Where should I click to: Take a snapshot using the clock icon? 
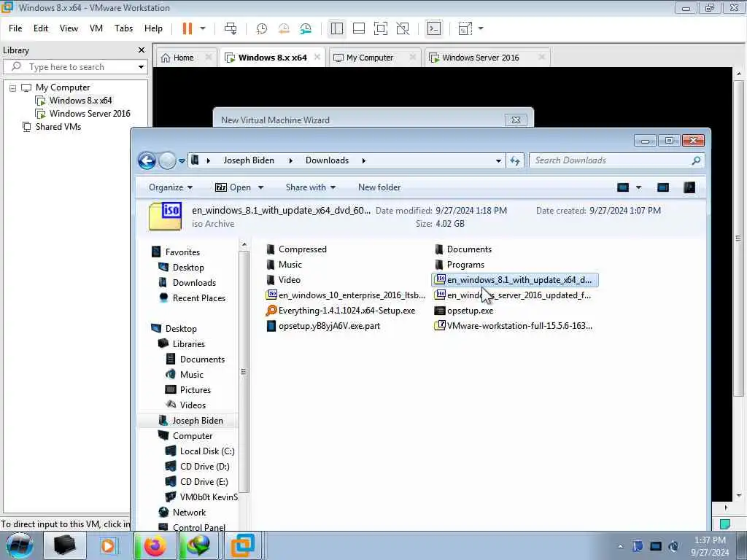(x=262, y=28)
